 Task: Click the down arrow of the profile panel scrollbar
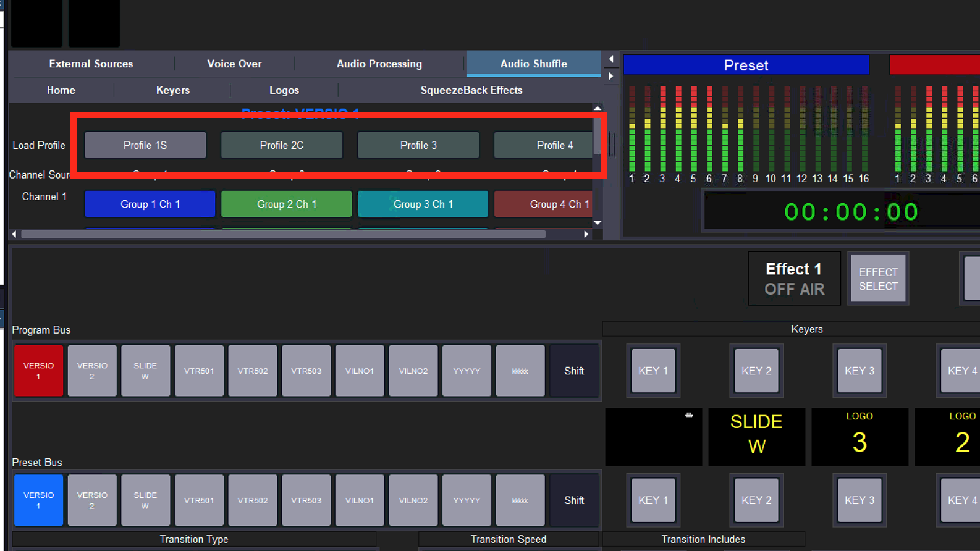(x=597, y=222)
